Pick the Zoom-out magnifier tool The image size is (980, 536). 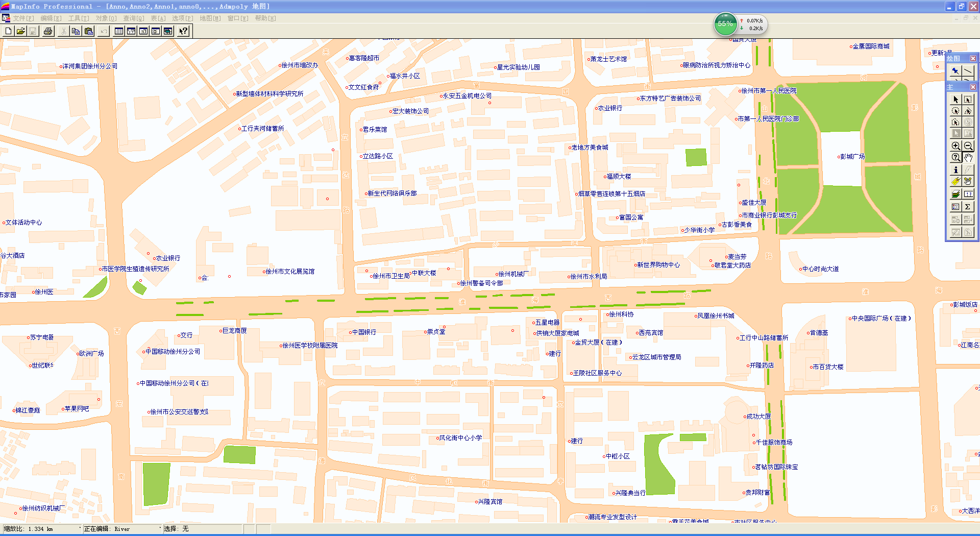point(968,145)
